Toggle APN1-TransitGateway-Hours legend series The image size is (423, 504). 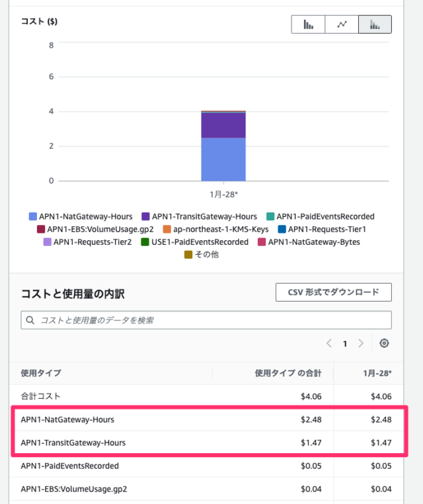tap(198, 216)
